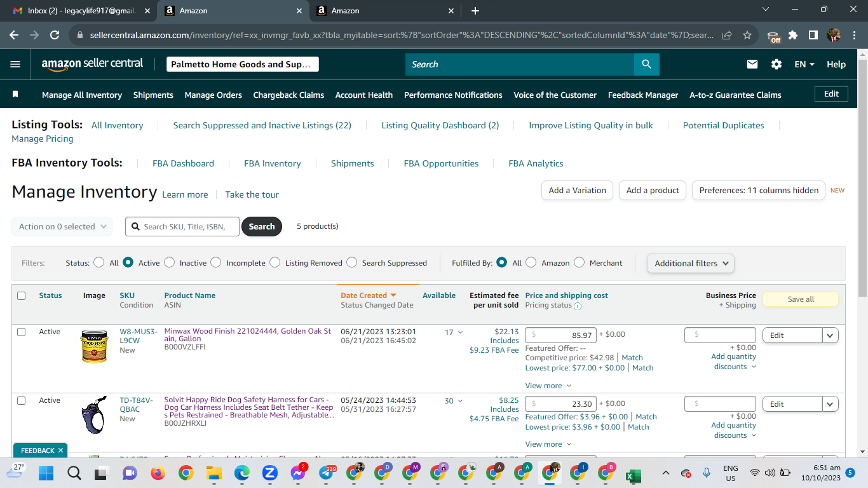Open Windows Start menu

point(46,473)
